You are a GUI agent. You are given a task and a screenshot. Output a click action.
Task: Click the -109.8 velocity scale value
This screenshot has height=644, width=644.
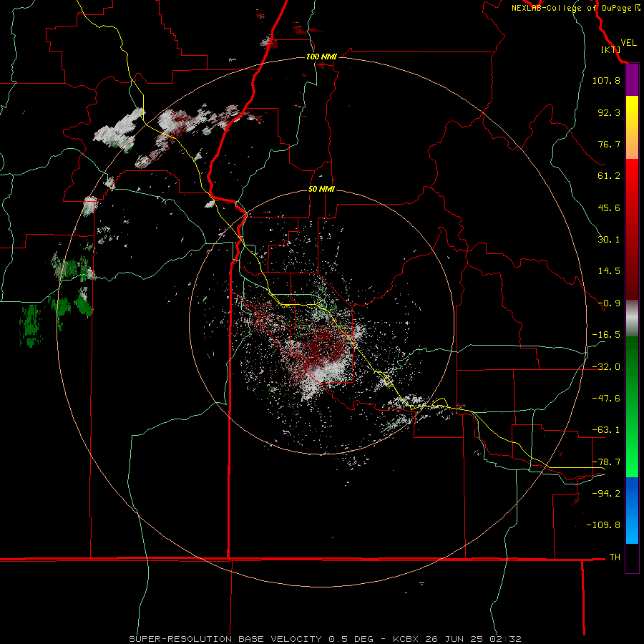[x=603, y=525]
